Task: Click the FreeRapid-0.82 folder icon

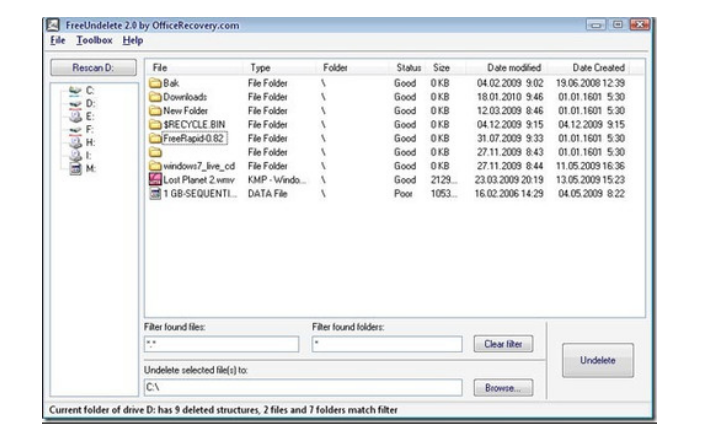Action: (155, 138)
